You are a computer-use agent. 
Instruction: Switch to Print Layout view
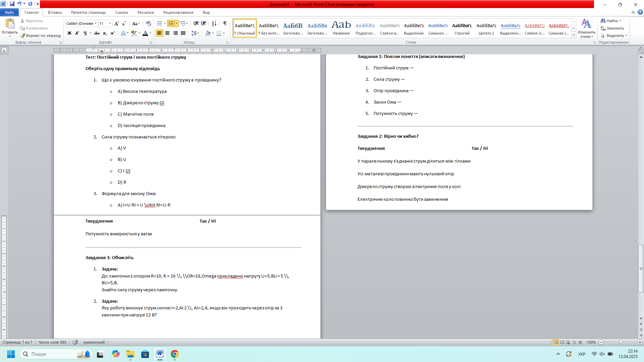[556, 342]
